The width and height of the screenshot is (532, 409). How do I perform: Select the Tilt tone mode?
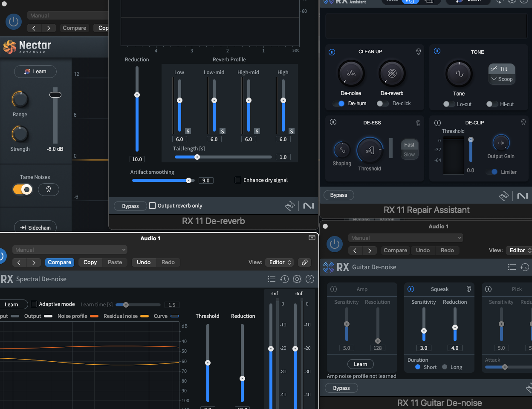pos(501,69)
